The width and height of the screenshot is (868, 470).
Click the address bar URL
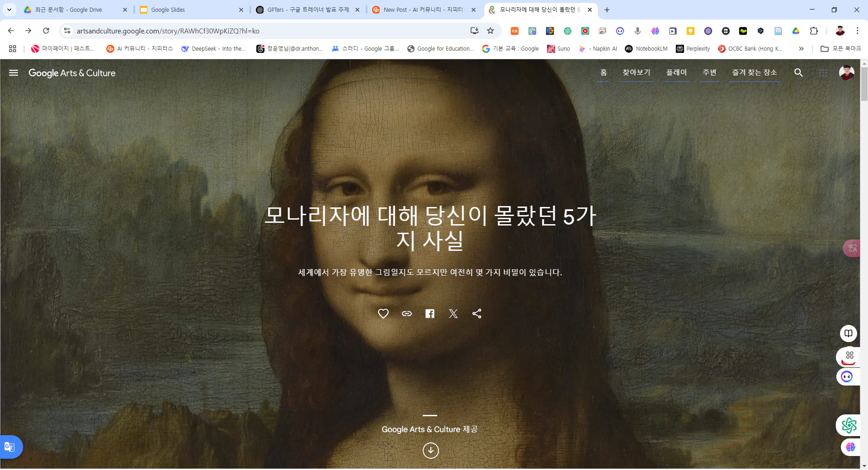pyautogui.click(x=168, y=31)
